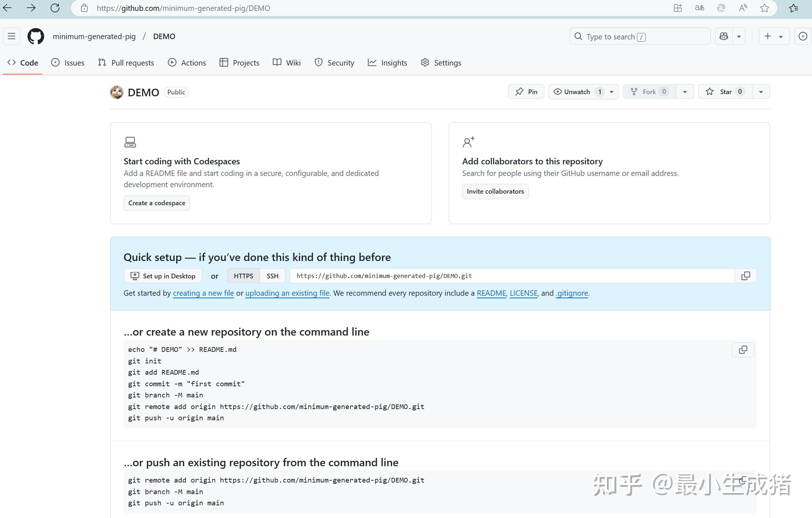Copy the new repository command block
This screenshot has width=812, height=518.
pyautogui.click(x=743, y=350)
